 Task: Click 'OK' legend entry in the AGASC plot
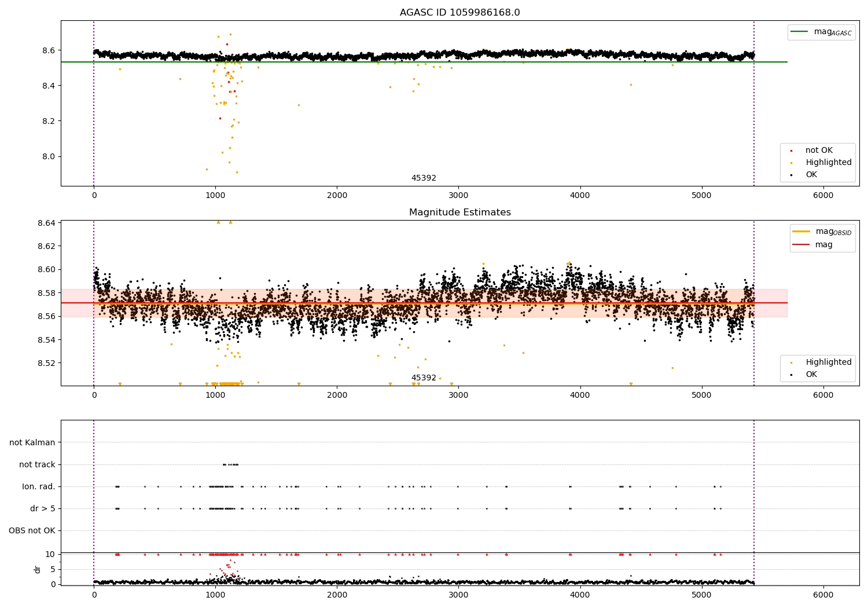804,175
